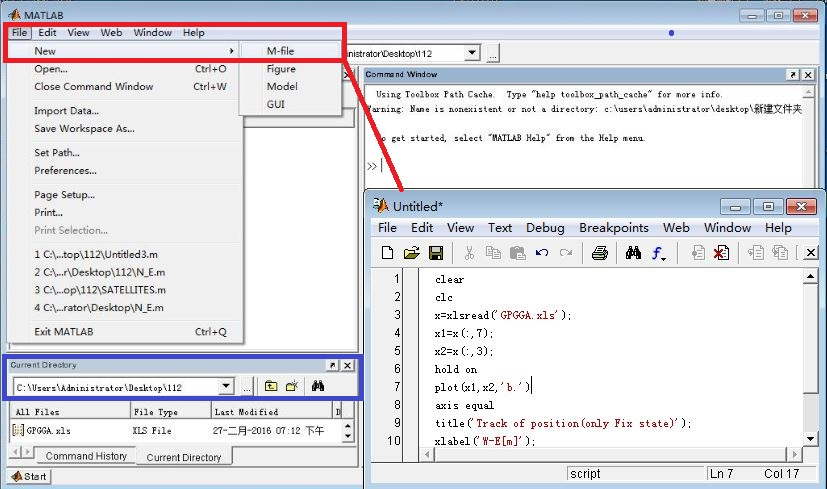
Task: Expand the top toolbar directory path dropdown
Action: pos(472,53)
